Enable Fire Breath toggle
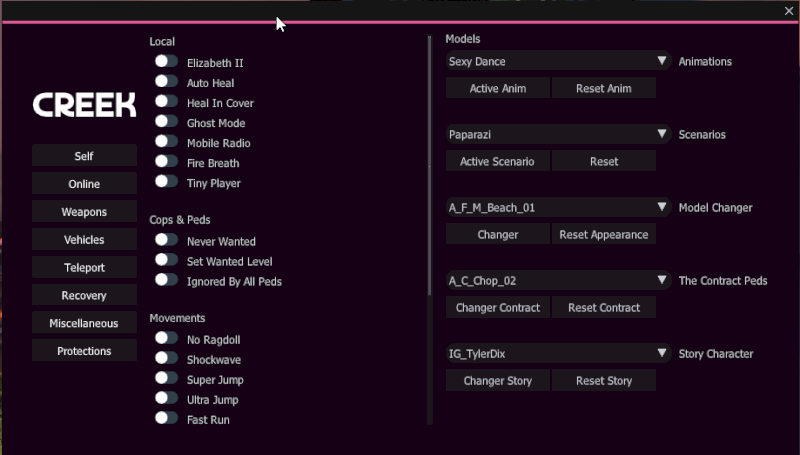 pos(166,161)
